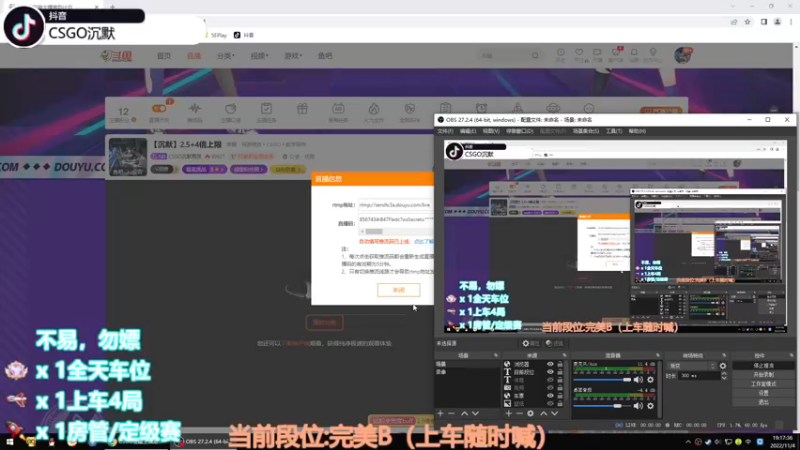
Task: Open scene Properties gear in OBS
Action: [x=531, y=343]
